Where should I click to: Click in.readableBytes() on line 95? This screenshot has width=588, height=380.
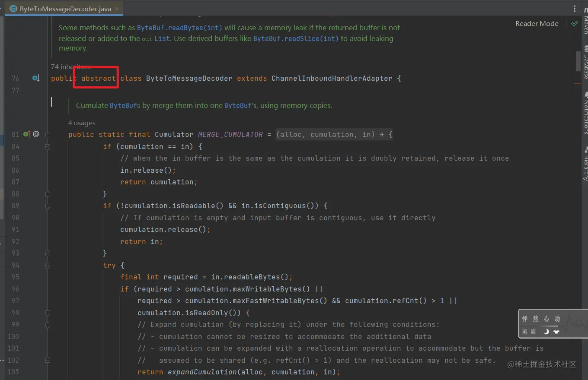tap(250, 277)
